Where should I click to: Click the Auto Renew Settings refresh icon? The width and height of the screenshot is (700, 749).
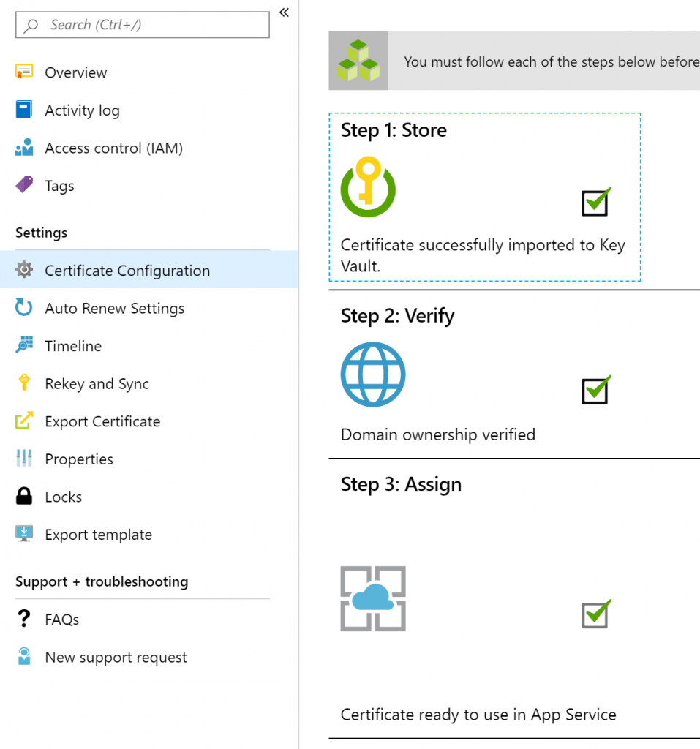(x=24, y=308)
